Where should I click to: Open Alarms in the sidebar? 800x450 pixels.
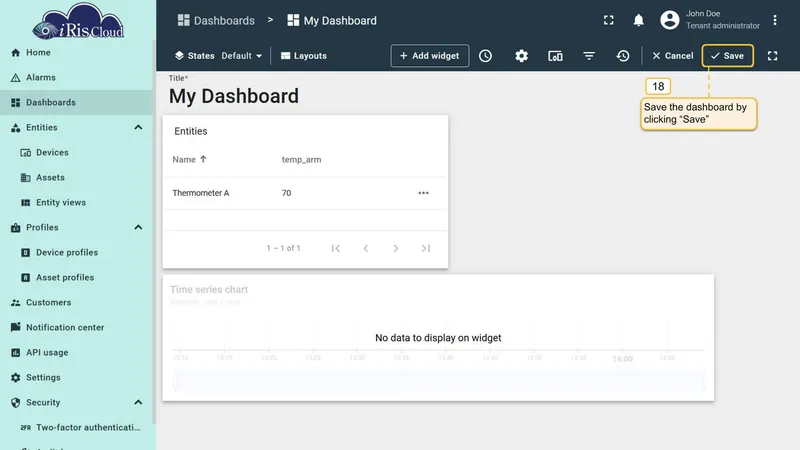coord(77,78)
